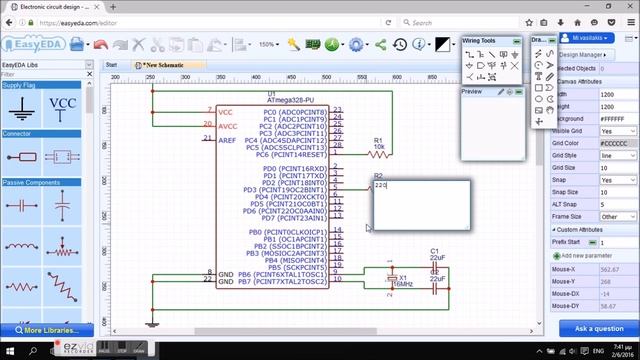
Task: Open the Windows Start menu
Action: (9, 351)
